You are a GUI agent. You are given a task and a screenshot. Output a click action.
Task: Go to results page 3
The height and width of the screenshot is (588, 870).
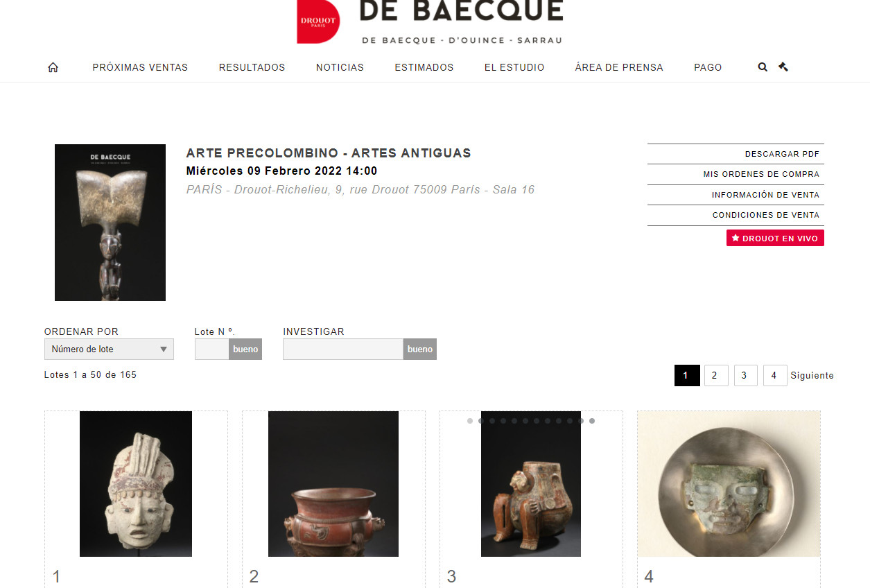point(745,375)
